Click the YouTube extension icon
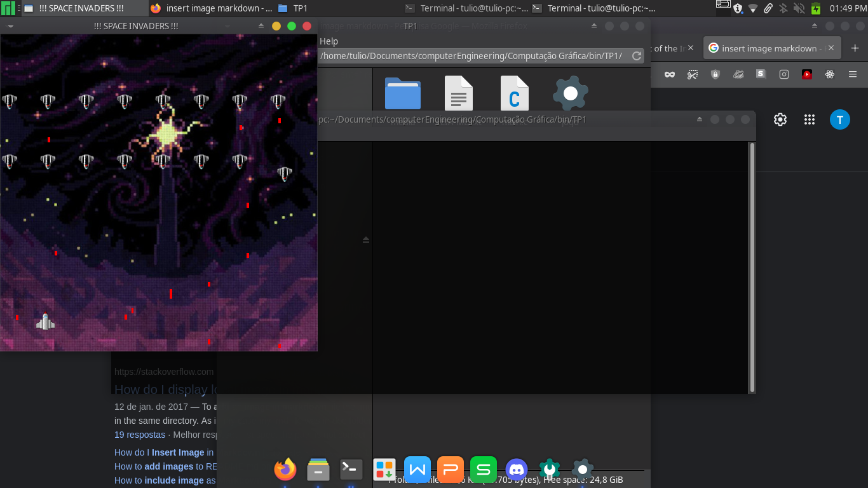 (807, 74)
